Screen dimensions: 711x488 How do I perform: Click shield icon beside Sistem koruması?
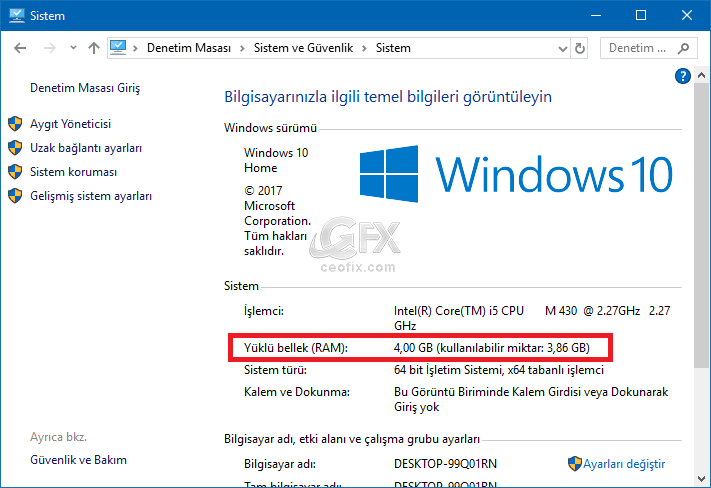coord(15,171)
